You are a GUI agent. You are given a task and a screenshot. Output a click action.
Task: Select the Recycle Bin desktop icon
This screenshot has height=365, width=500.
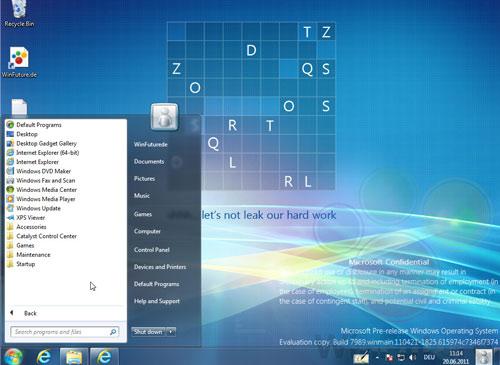click(x=19, y=14)
